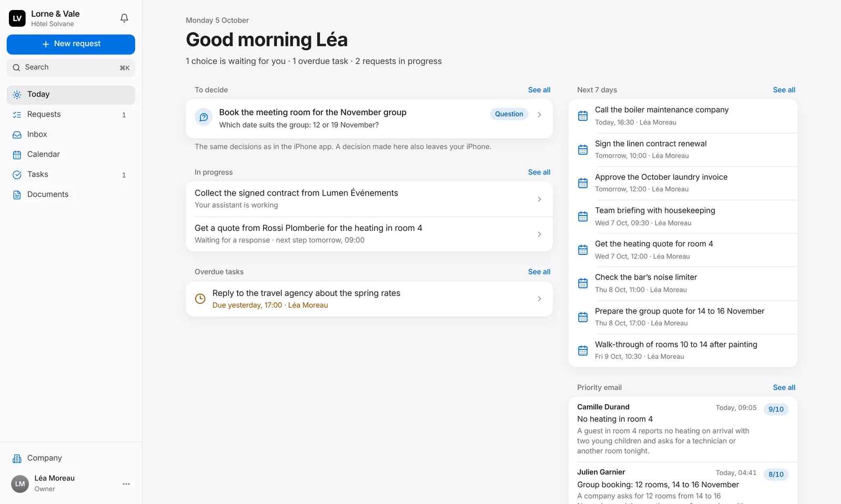Open the more options menu beside Léa Moreau

click(x=126, y=484)
